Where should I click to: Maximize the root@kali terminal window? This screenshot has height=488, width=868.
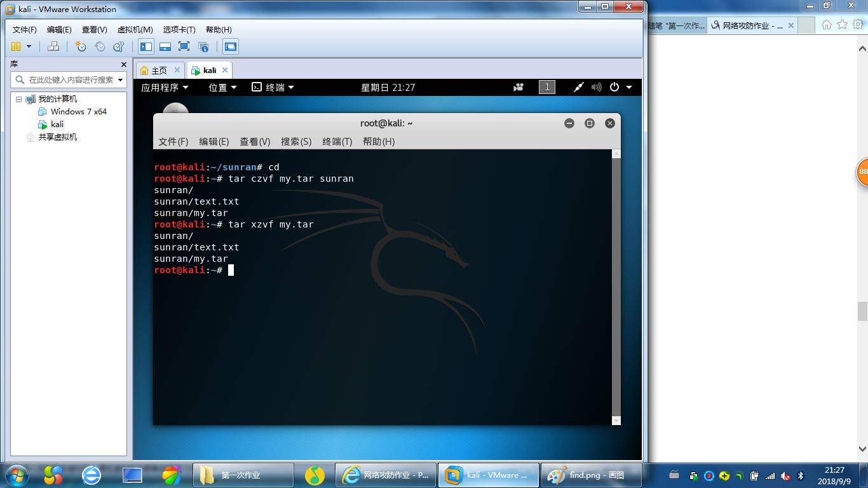[590, 123]
